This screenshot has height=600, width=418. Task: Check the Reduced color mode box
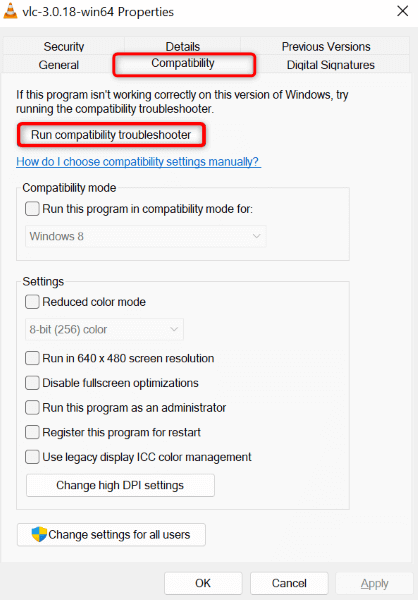tap(32, 302)
